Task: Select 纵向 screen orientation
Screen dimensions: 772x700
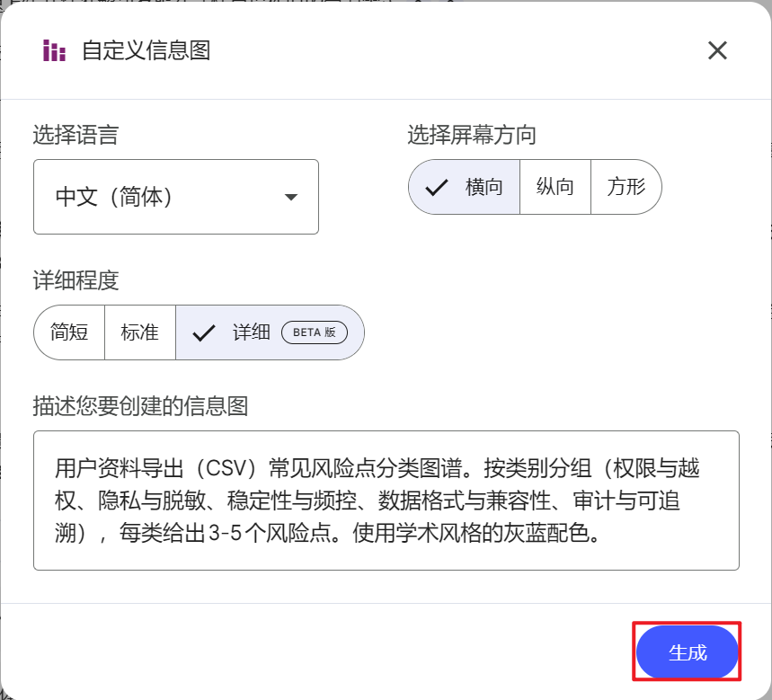Action: coord(555,187)
